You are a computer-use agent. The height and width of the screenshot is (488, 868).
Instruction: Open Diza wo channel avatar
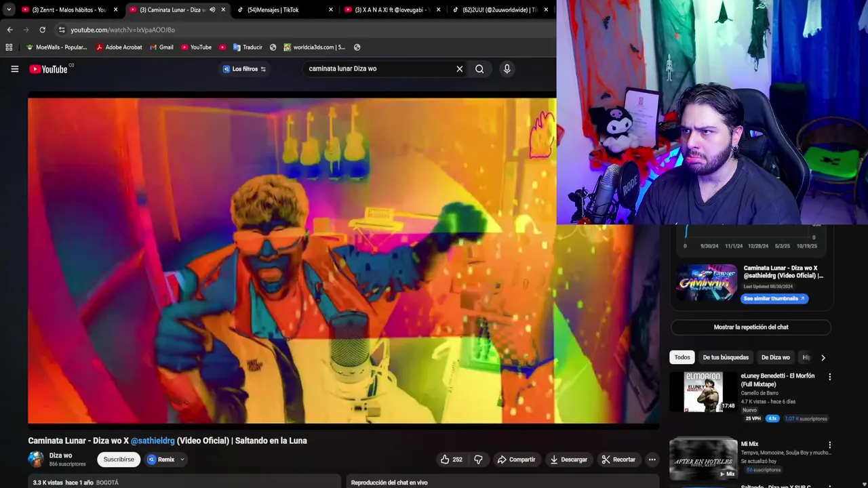(x=36, y=459)
